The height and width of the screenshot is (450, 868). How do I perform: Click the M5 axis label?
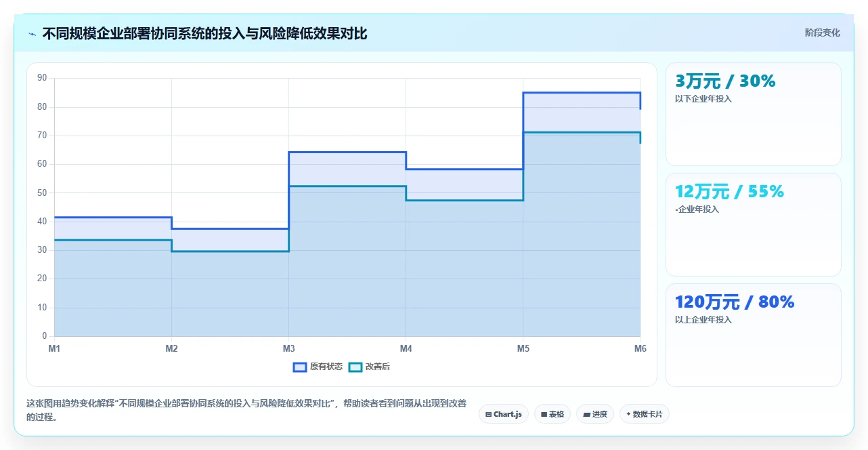tap(523, 349)
